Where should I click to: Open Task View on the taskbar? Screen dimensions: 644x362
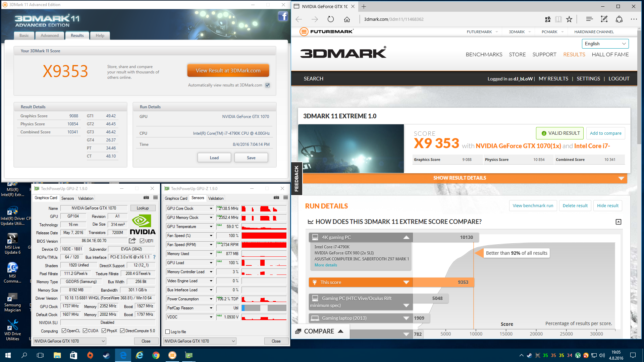(x=40, y=355)
